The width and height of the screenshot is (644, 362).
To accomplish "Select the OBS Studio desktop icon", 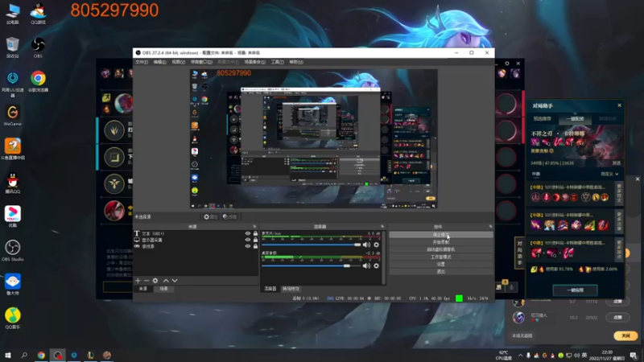I will (13, 251).
